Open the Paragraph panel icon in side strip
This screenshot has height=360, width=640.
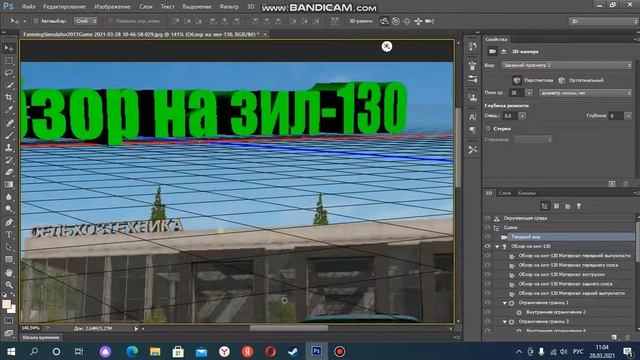(x=473, y=130)
